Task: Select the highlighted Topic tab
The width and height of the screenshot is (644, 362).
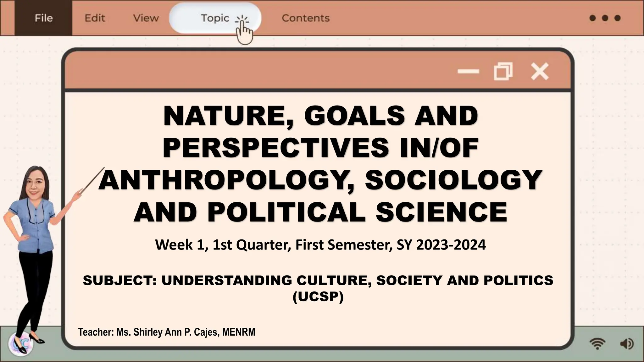Action: click(x=215, y=18)
